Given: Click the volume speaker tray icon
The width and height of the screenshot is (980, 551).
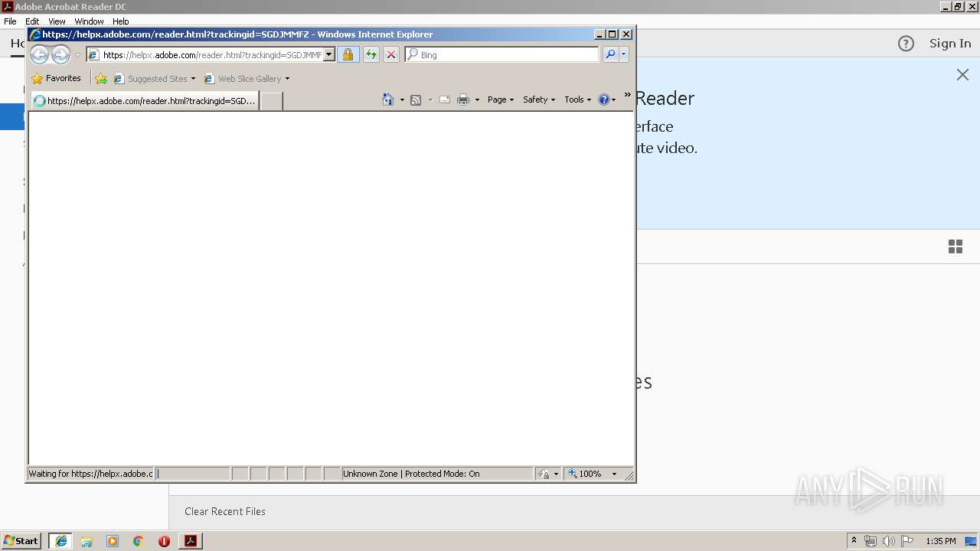Looking at the screenshot, I should pos(889,541).
